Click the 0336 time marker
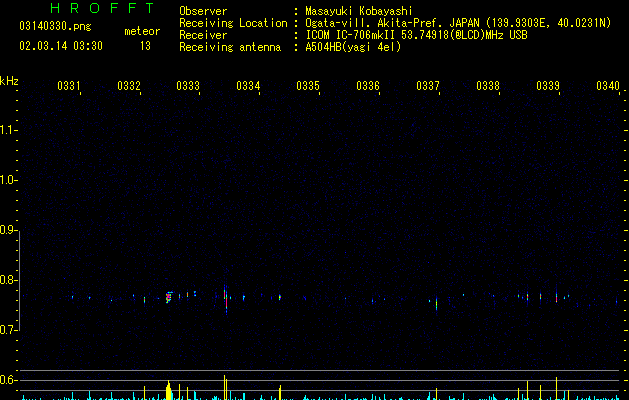 (x=368, y=85)
